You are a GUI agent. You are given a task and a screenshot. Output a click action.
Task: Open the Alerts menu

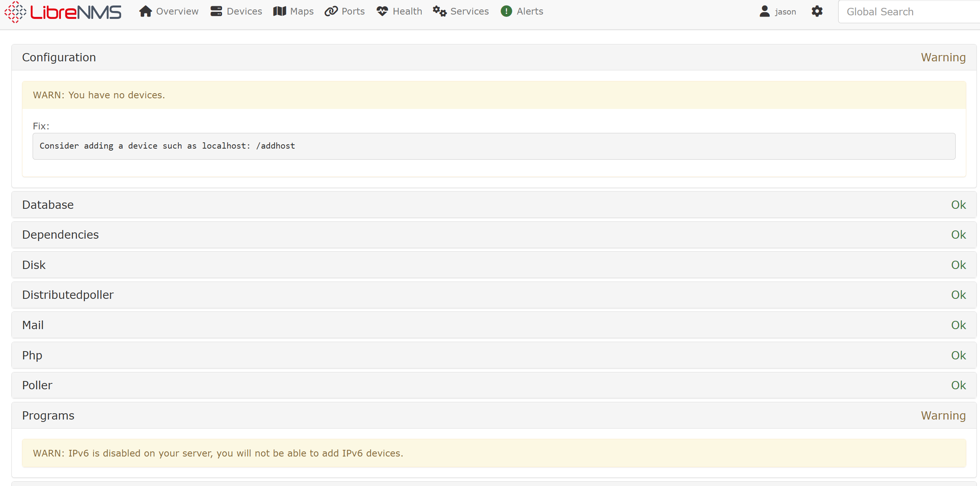tap(530, 11)
